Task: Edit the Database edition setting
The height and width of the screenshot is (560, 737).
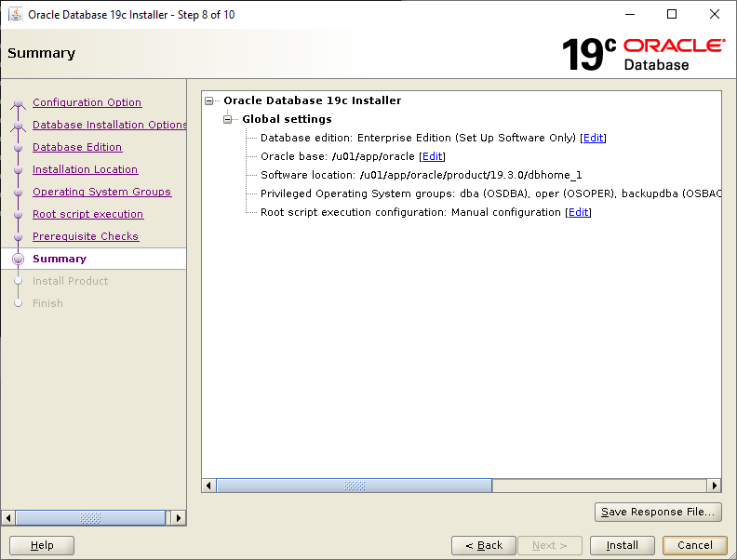Action: click(x=593, y=138)
